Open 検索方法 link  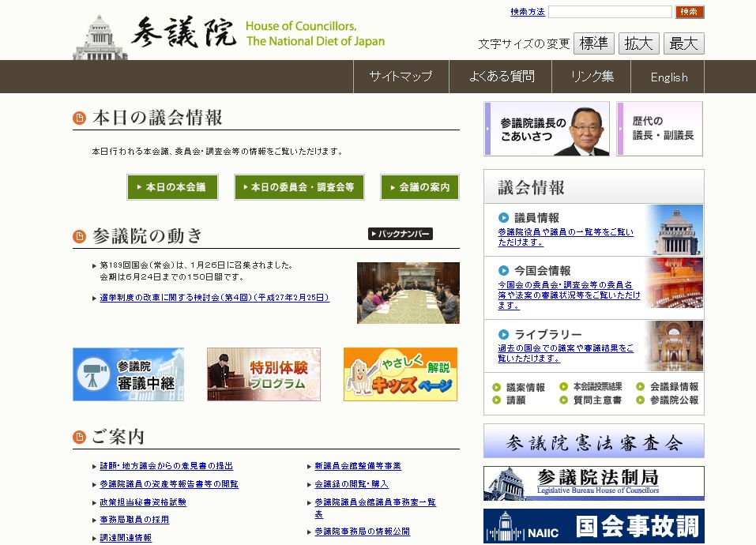[x=528, y=12]
